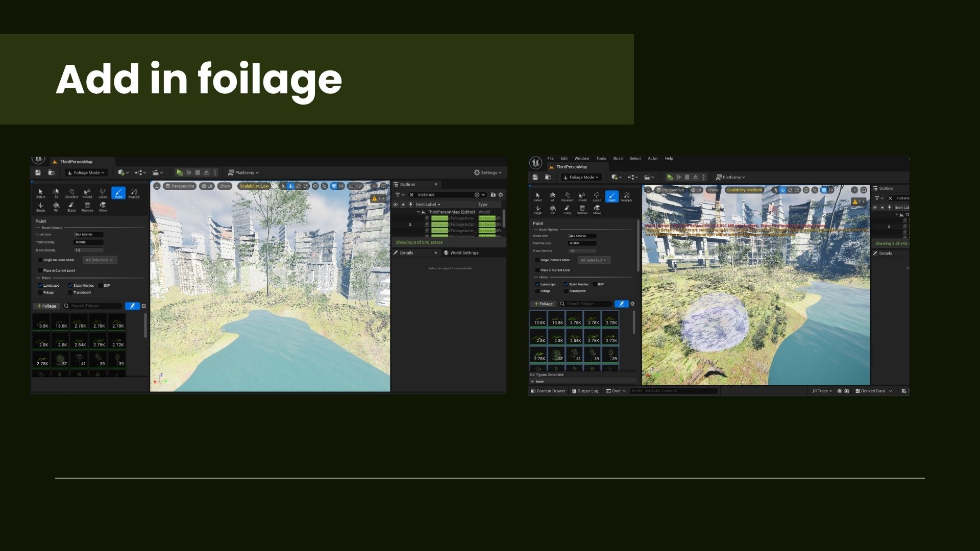Open the Platforms dropdown in left screenshot

tap(243, 172)
